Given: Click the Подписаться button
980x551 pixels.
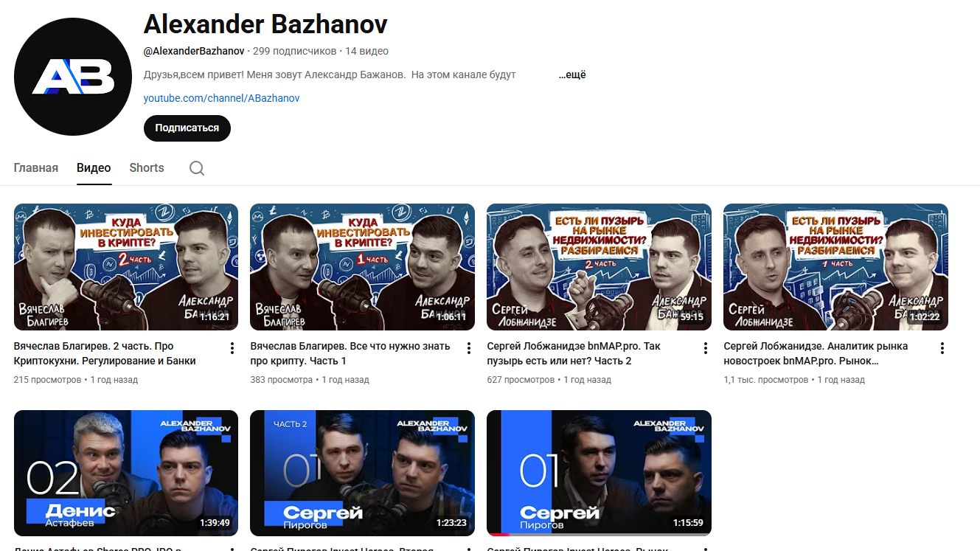Looking at the screenshot, I should click(x=187, y=128).
